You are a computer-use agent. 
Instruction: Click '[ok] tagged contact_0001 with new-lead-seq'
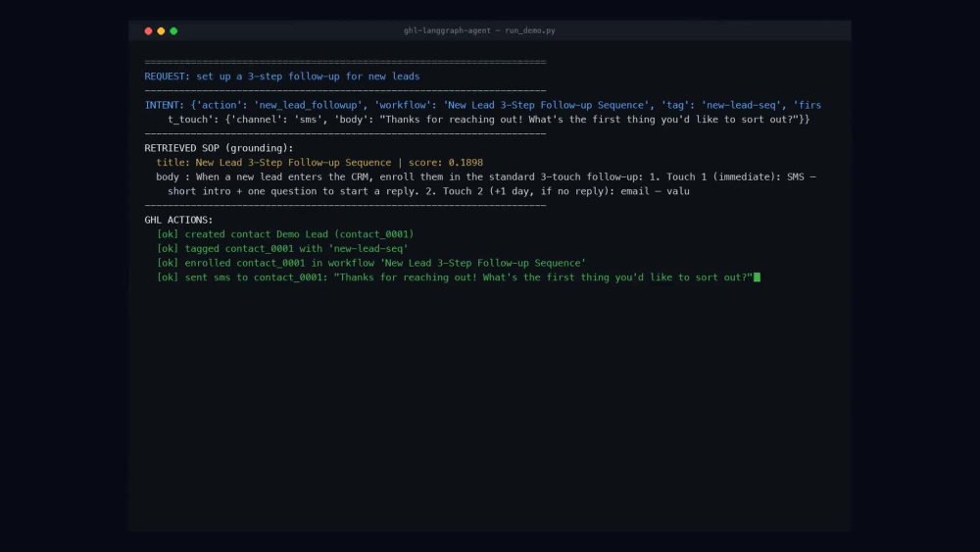[282, 249]
